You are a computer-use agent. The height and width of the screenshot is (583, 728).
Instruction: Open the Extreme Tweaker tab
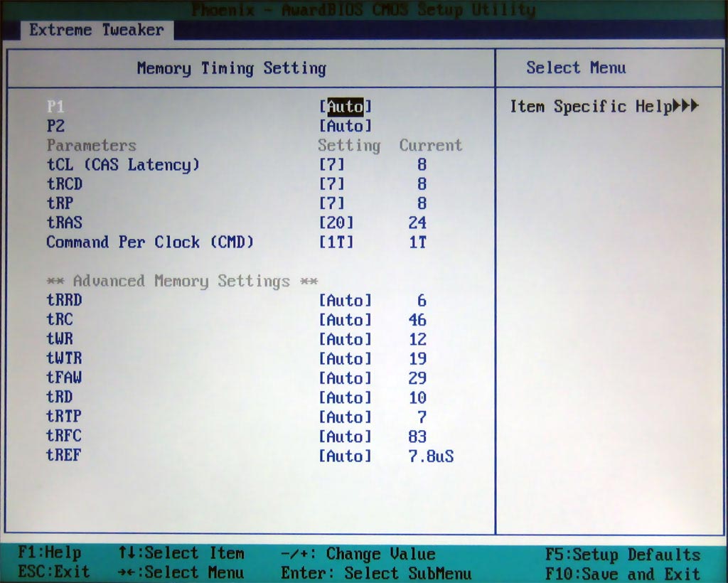pos(97,30)
